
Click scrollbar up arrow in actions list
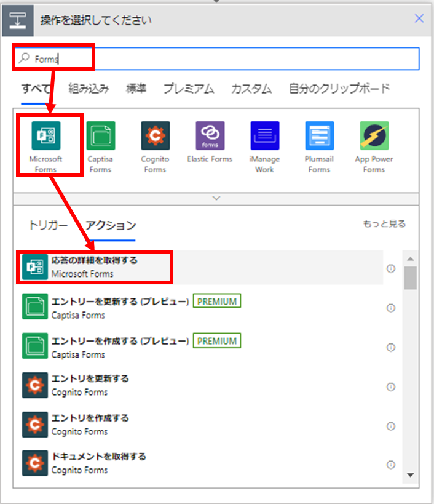pos(410,258)
